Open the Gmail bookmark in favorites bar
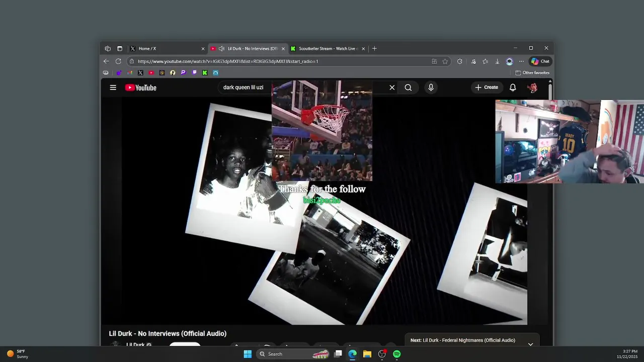 click(130, 73)
